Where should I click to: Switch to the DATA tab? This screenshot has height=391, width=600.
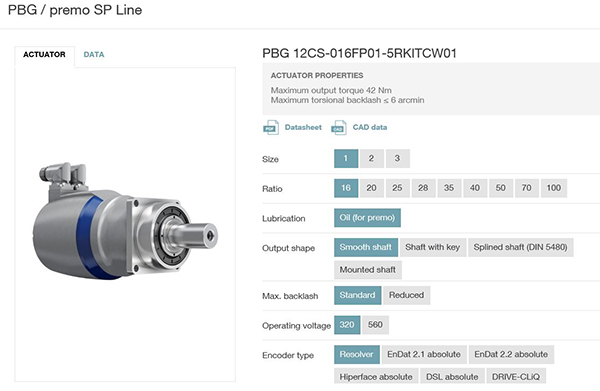[94, 55]
